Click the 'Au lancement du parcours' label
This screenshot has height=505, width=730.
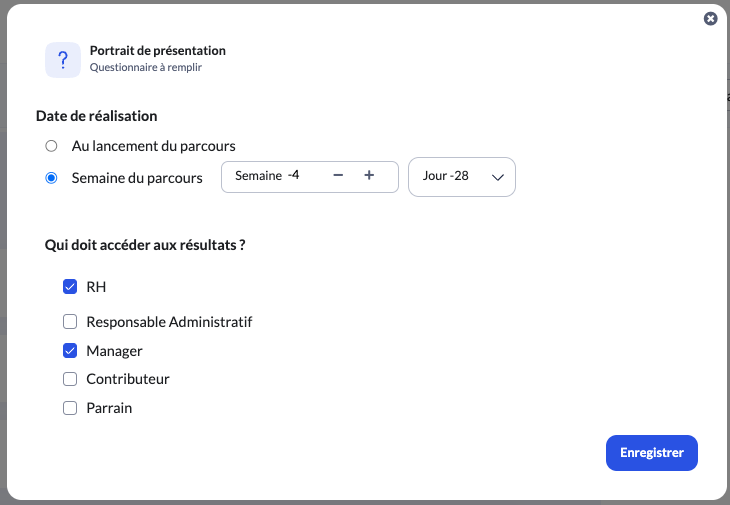(x=154, y=146)
